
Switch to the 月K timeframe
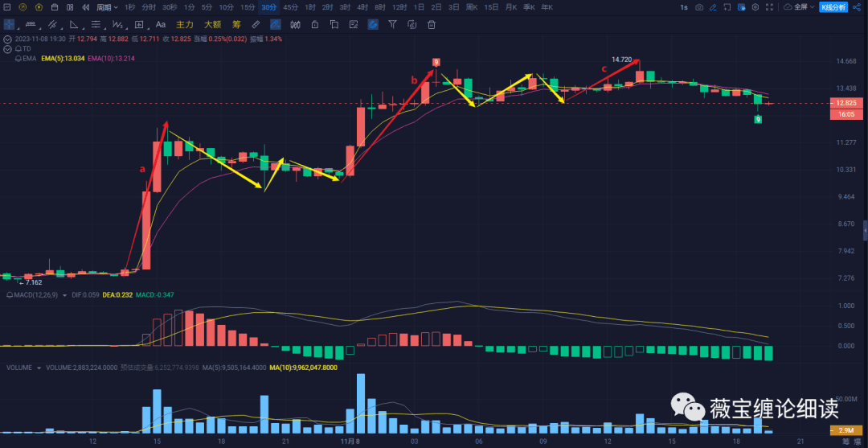tap(511, 7)
